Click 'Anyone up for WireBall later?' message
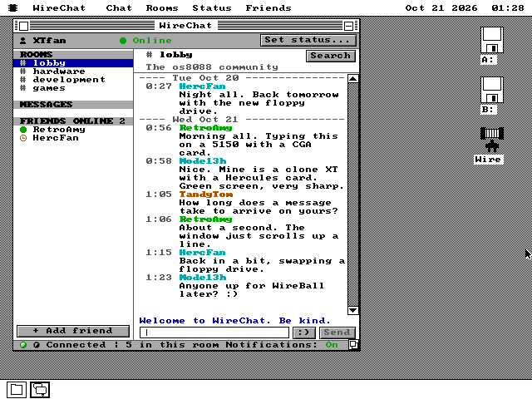The height and width of the screenshot is (399, 532). [251, 290]
